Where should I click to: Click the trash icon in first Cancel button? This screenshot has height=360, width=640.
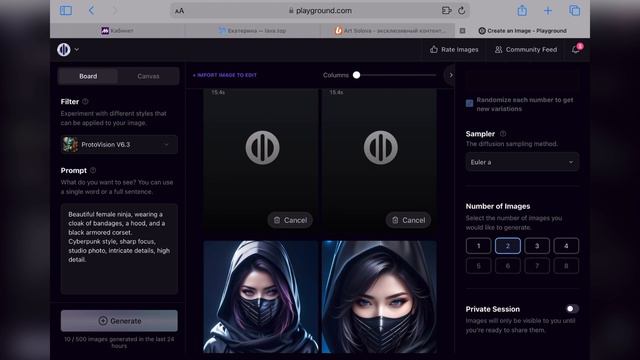click(277, 220)
